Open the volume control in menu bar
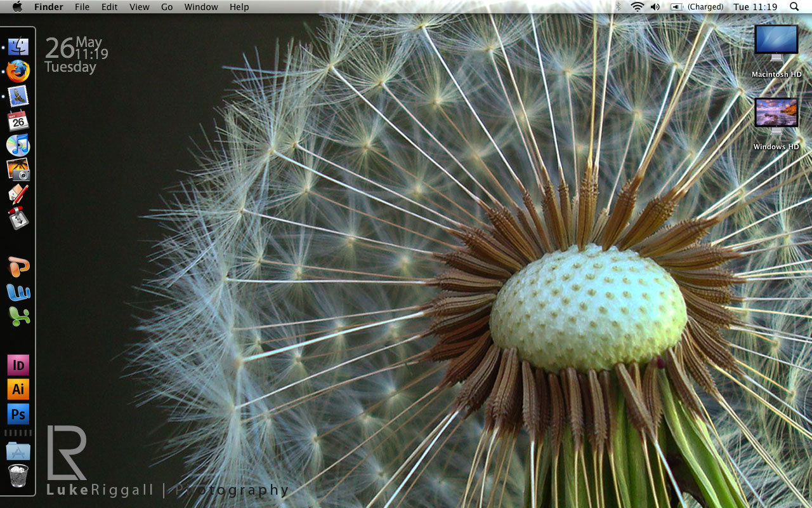This screenshot has width=812, height=508. (x=655, y=7)
